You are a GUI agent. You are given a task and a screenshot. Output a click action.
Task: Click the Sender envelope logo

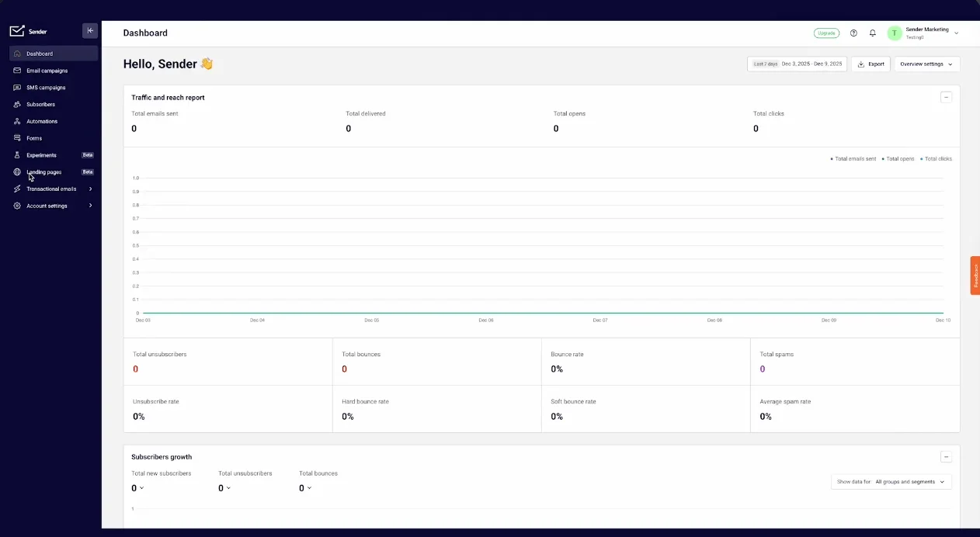pos(17,31)
